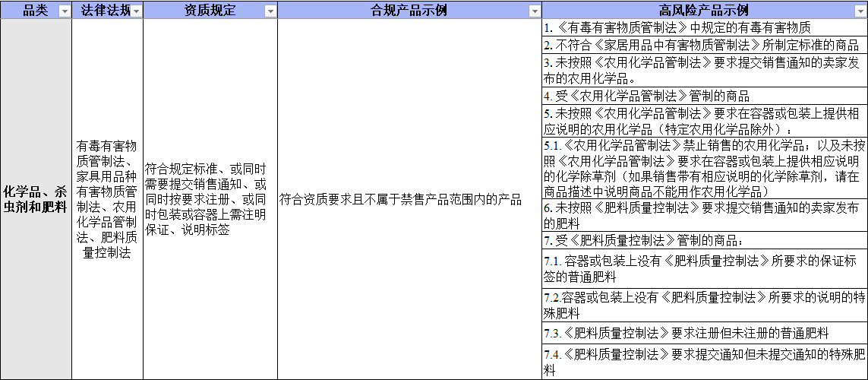Viewport: 868px width, 380px height.
Task: Select cell 2. 不符合《家居用品中有害物质管制法》
Action: (705, 45)
